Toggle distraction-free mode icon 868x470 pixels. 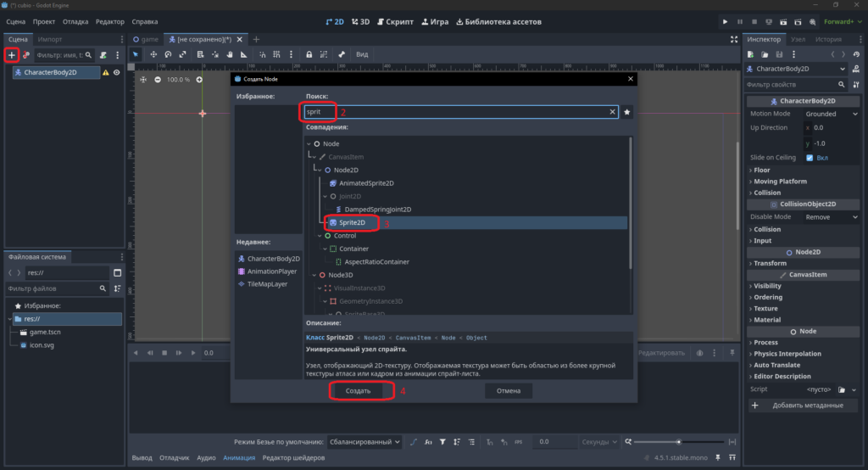tap(734, 39)
